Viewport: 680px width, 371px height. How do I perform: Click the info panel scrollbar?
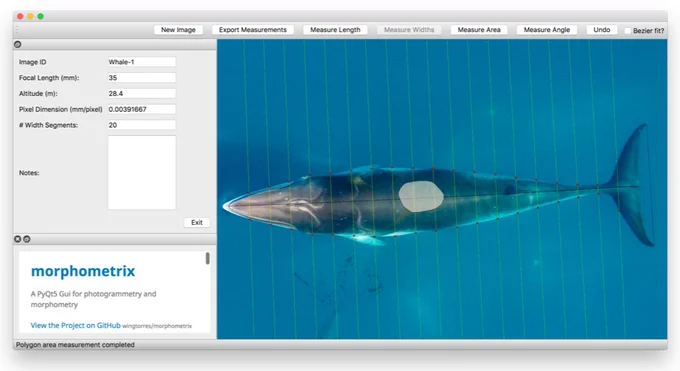click(208, 258)
